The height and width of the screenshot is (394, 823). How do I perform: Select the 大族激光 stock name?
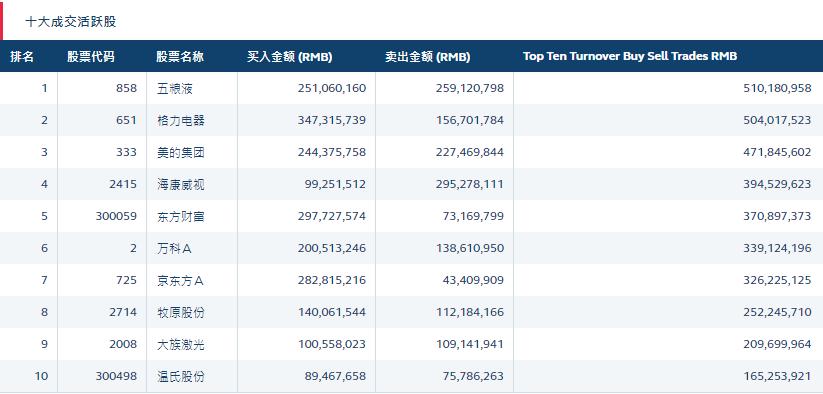(181, 344)
